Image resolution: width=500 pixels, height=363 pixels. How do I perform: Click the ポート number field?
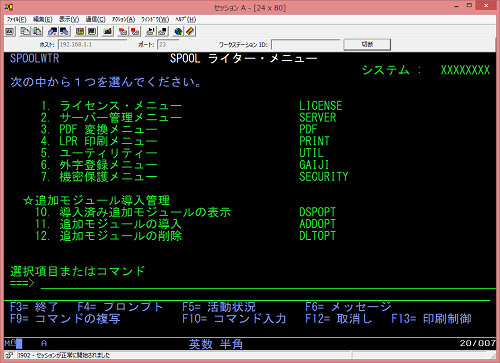click(x=168, y=44)
